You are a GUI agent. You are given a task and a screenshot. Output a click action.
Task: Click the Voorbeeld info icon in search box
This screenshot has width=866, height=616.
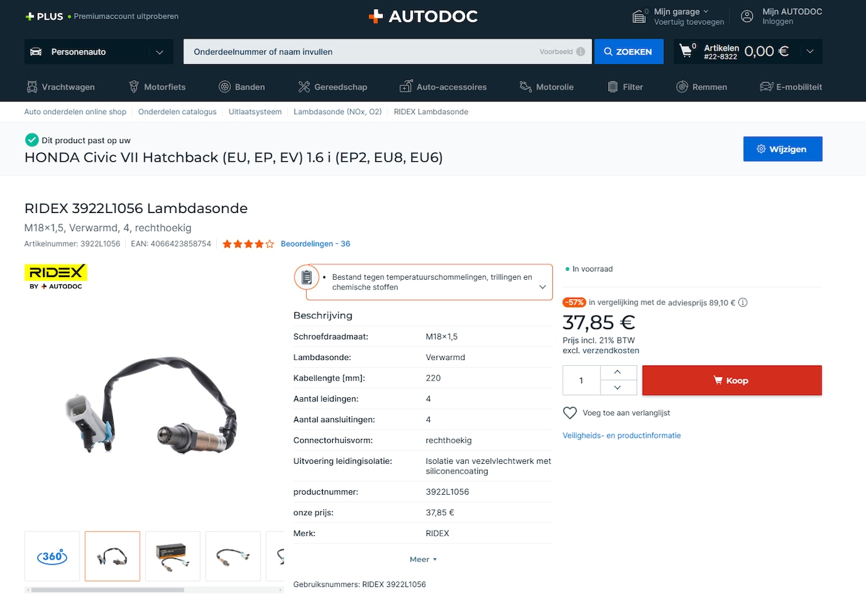(x=581, y=51)
